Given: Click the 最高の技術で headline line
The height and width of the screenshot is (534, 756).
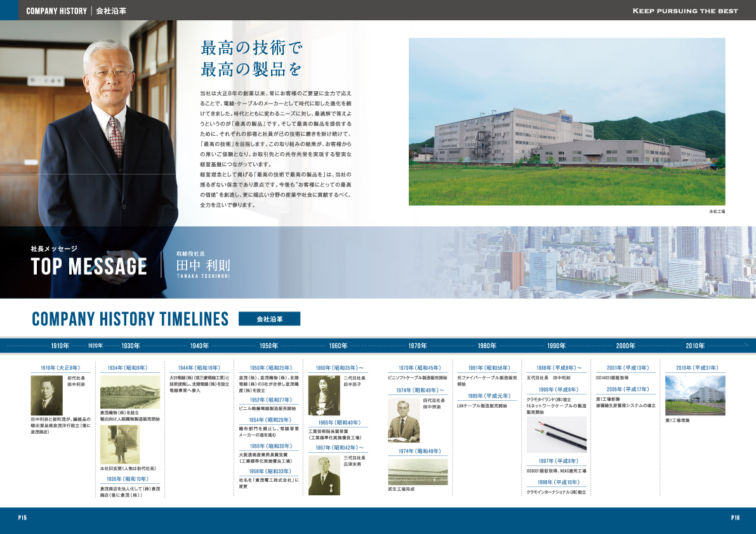Looking at the screenshot, I should pyautogui.click(x=251, y=48).
